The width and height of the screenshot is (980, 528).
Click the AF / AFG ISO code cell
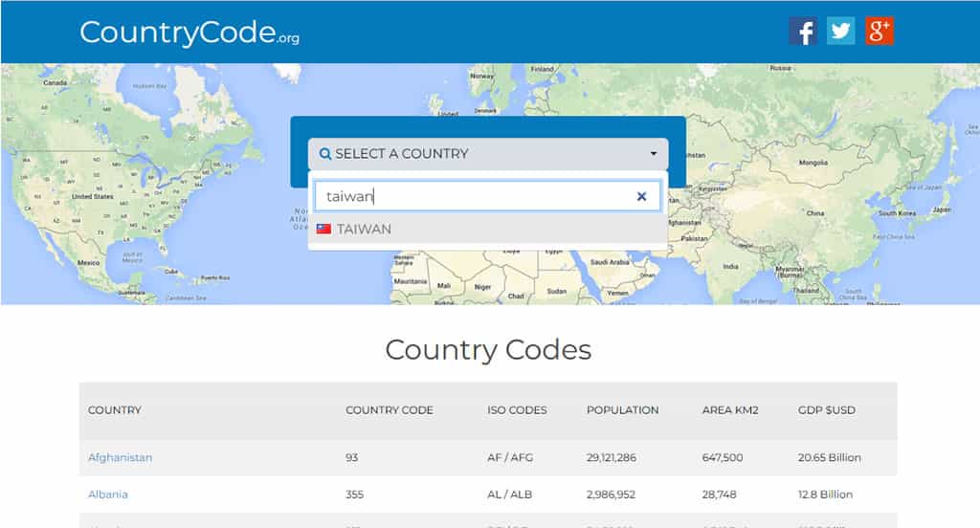click(510, 457)
